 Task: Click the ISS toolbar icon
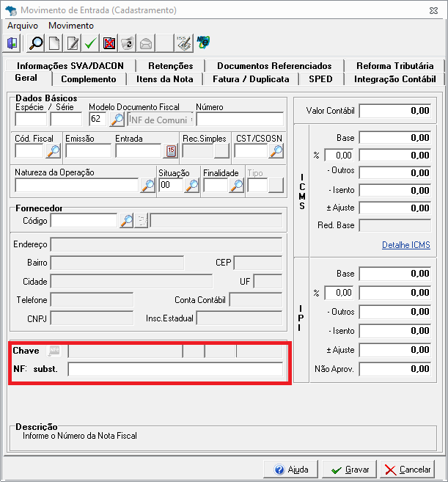tap(184, 43)
